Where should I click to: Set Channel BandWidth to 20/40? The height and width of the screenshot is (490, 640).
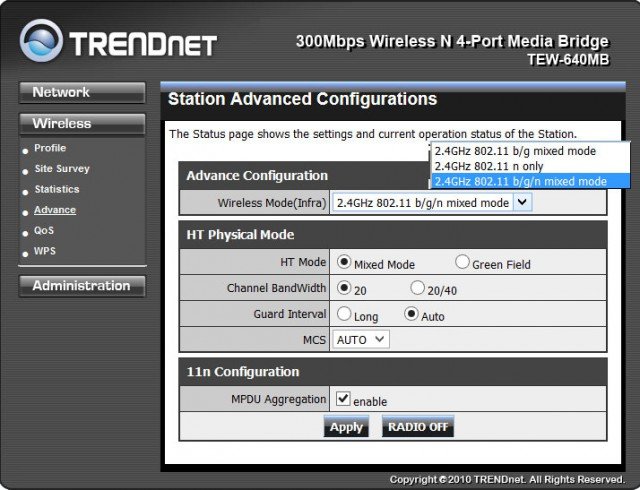point(417,288)
